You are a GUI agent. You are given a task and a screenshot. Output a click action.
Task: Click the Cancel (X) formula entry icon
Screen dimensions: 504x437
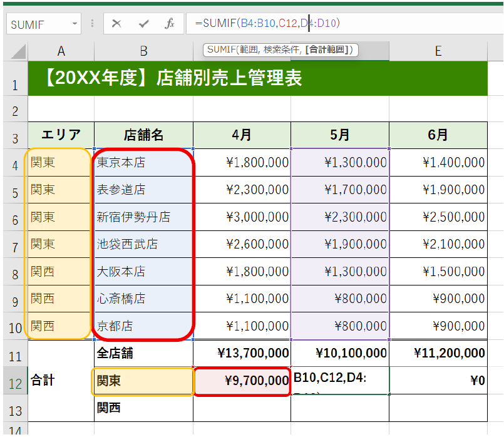tap(116, 24)
